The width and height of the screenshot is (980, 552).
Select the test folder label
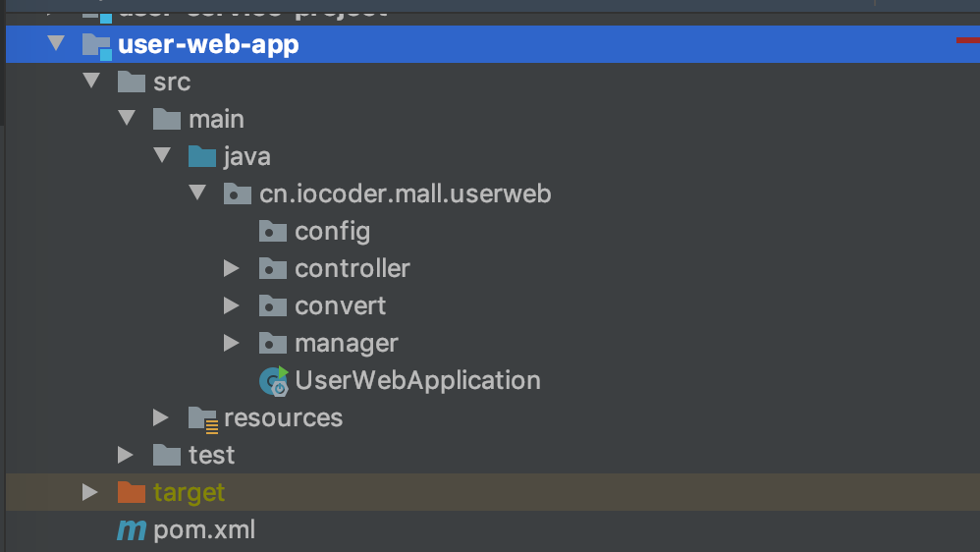(211, 455)
